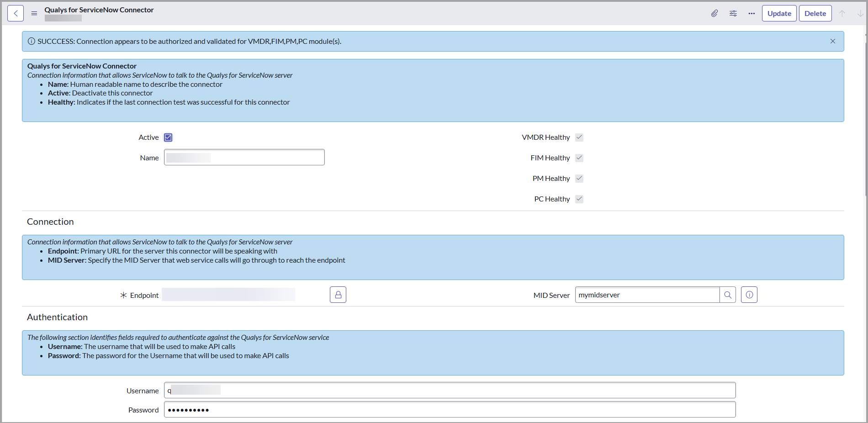Click the Qualys for ServiceNow Connector title
The height and width of the screenshot is (423, 868).
99,10
